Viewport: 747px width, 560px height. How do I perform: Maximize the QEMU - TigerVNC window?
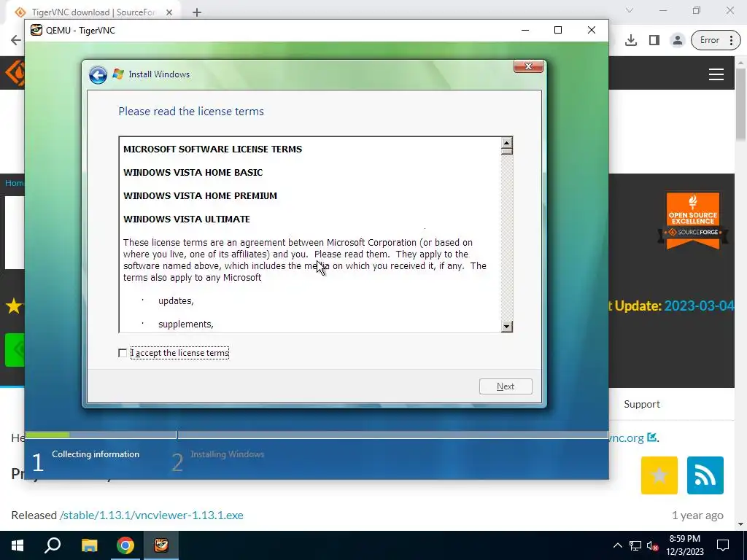pyautogui.click(x=558, y=30)
